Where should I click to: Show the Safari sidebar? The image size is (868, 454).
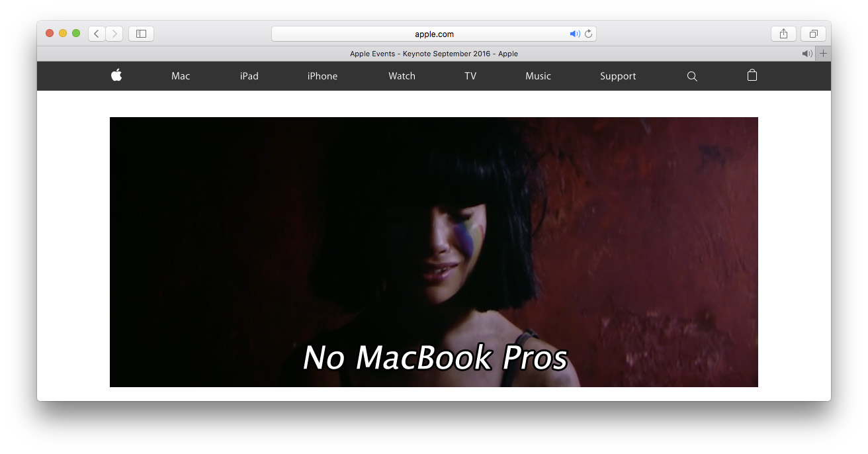(141, 34)
